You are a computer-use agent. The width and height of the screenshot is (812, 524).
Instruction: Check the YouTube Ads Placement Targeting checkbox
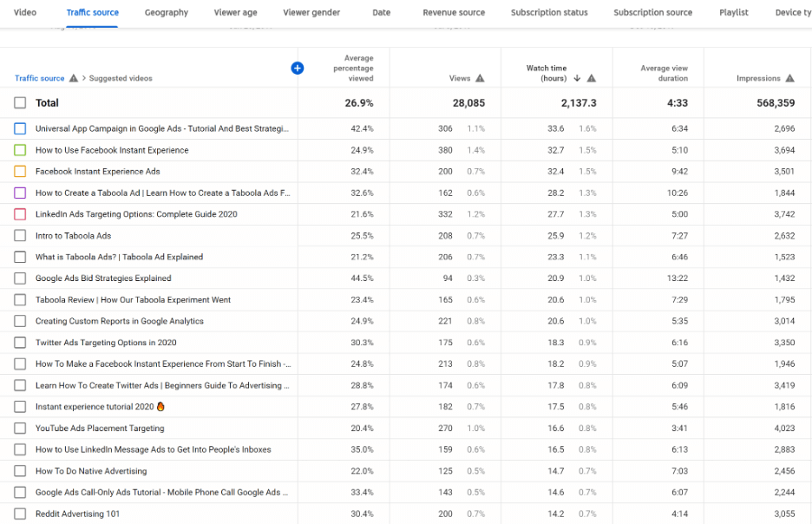point(20,429)
